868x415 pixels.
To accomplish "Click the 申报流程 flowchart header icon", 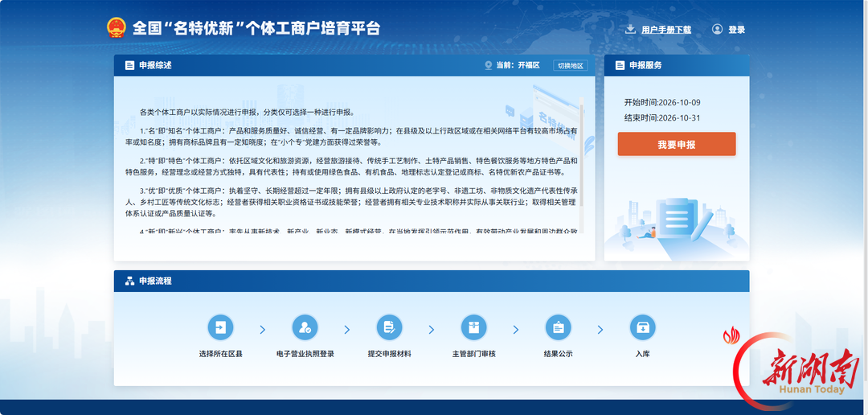I will point(129,281).
